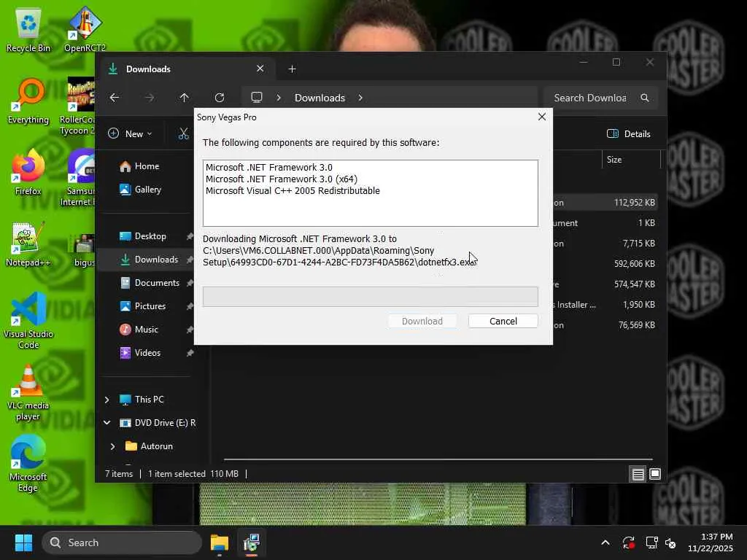
Task: Open the Everything search desktop shortcut
Action: tap(28, 101)
